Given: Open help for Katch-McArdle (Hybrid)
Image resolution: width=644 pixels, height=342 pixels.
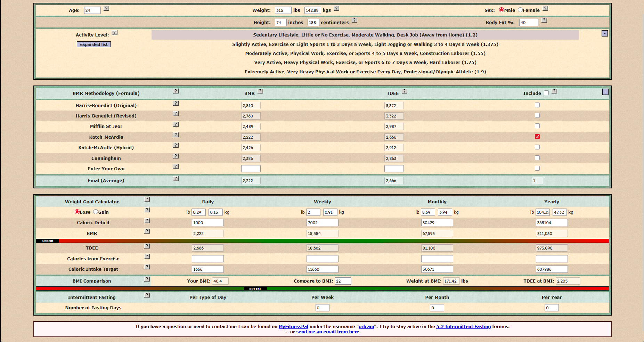Looking at the screenshot, I should point(176,145).
